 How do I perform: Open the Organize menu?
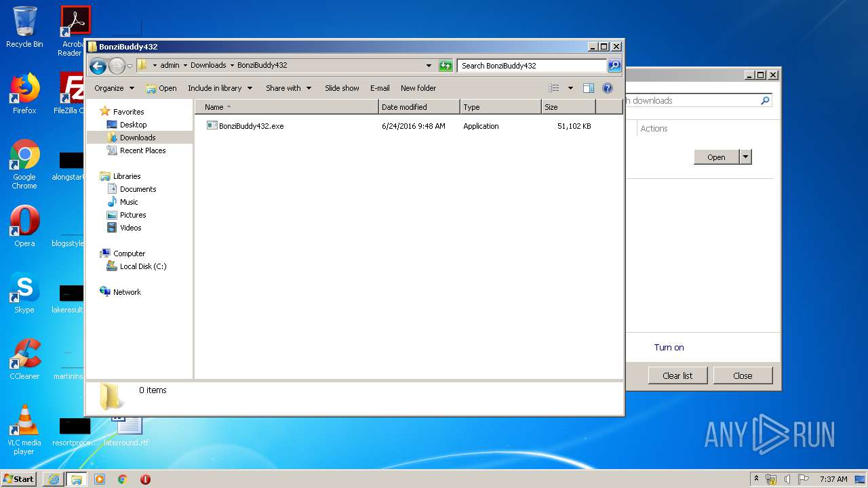point(114,88)
